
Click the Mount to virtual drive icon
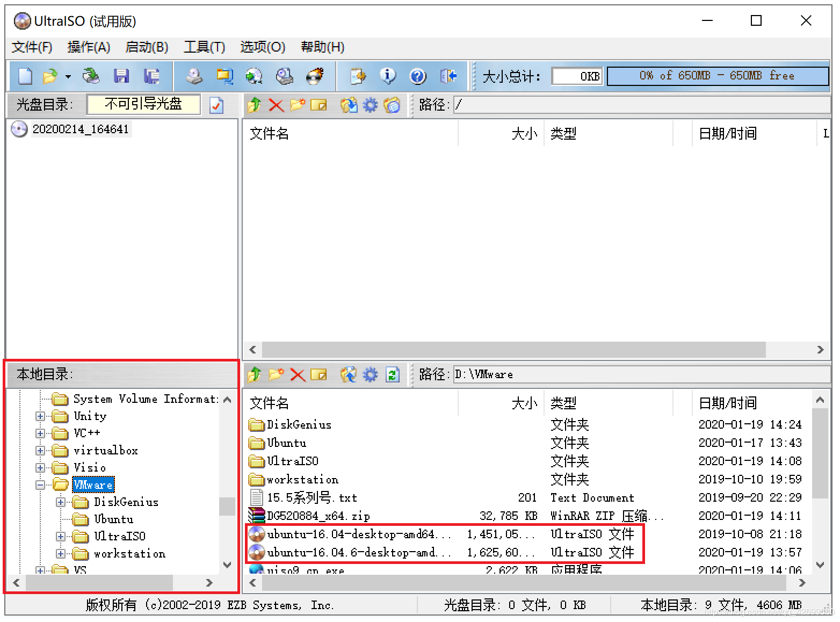(x=285, y=76)
